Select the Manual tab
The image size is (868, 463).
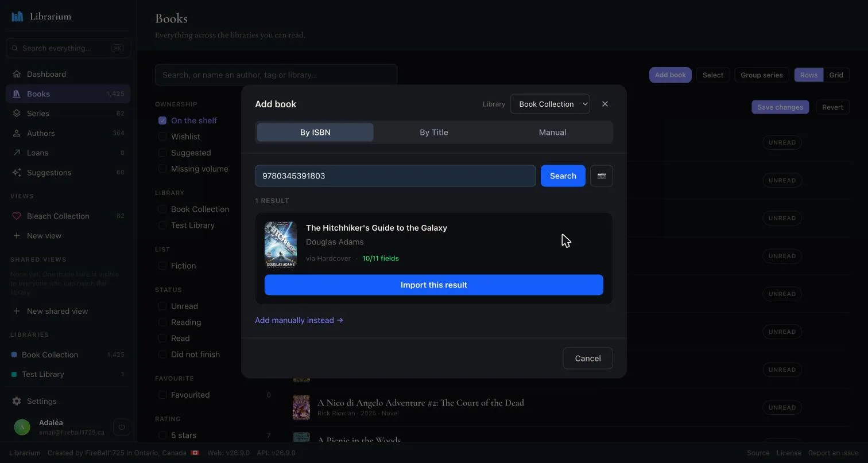552,132
